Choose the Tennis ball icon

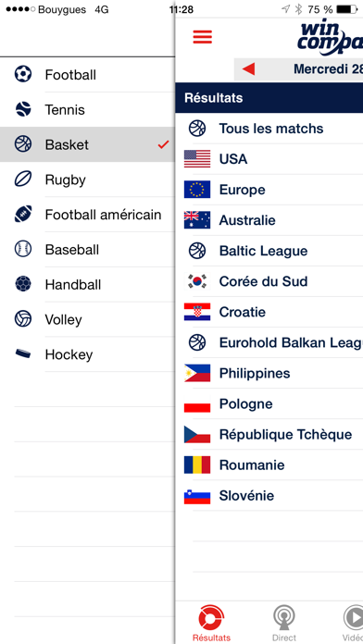click(x=23, y=109)
